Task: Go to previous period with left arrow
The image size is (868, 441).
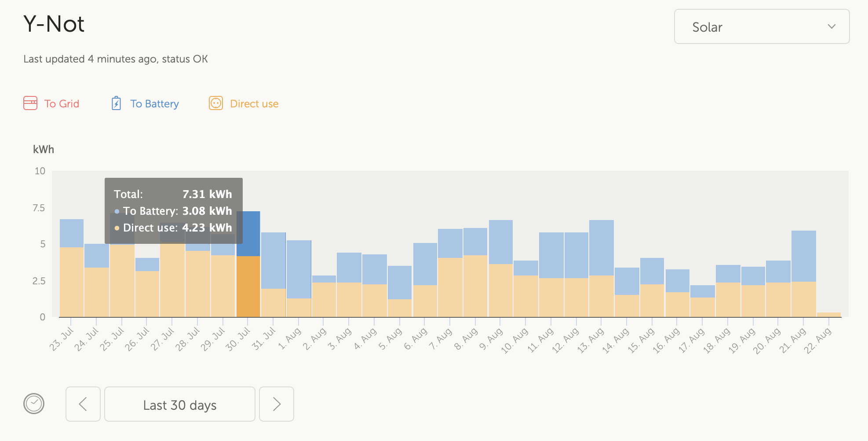Action: (x=83, y=404)
